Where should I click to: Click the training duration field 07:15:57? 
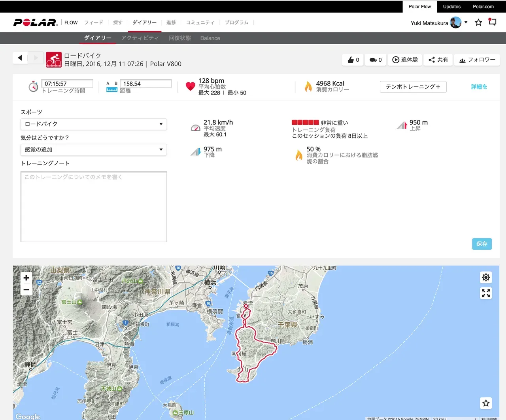tap(67, 83)
